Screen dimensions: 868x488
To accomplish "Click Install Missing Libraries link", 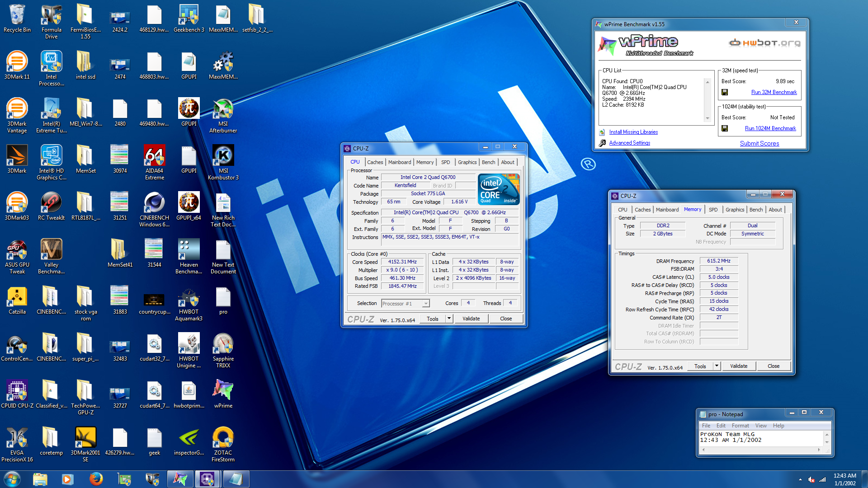I will pyautogui.click(x=633, y=132).
